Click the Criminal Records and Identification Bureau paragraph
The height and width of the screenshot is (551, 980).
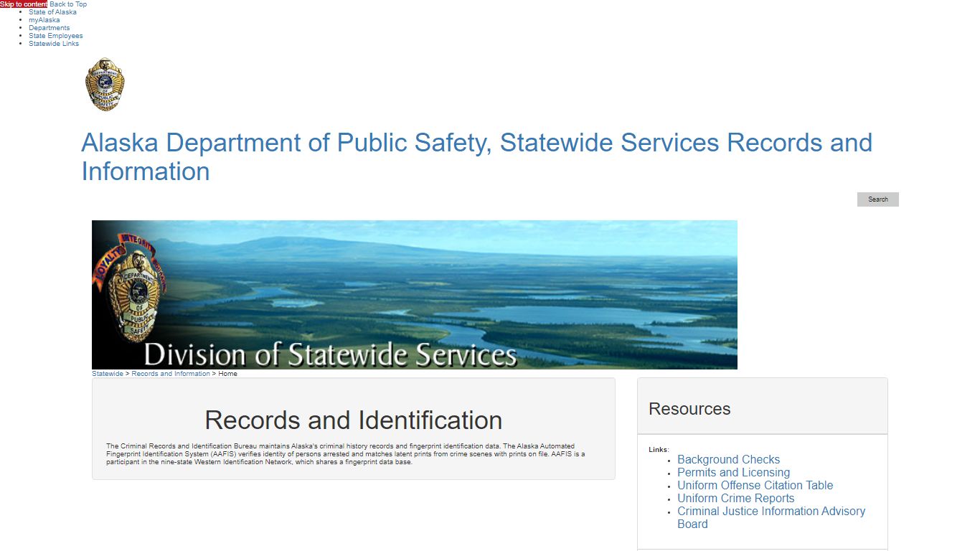coord(346,454)
